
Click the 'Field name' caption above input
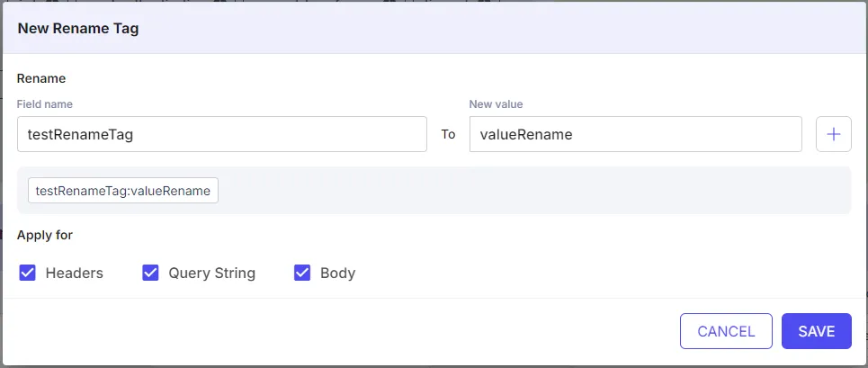(45, 104)
